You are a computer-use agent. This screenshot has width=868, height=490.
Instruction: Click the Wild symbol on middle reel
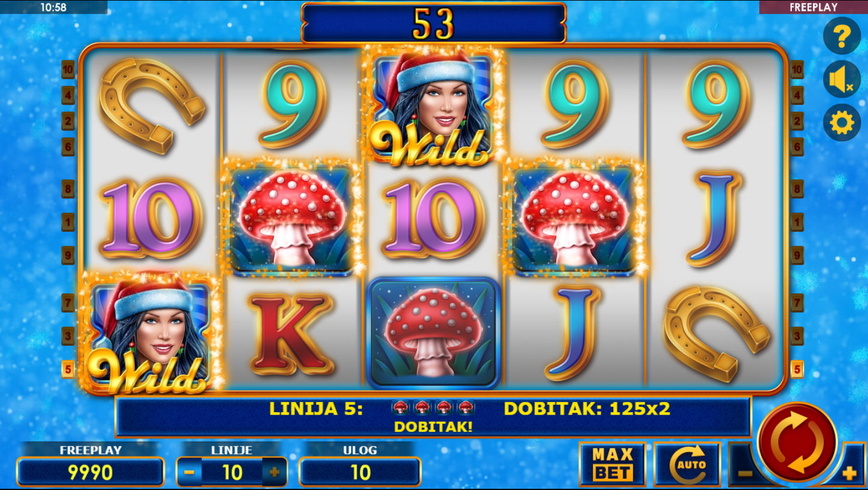(433, 106)
